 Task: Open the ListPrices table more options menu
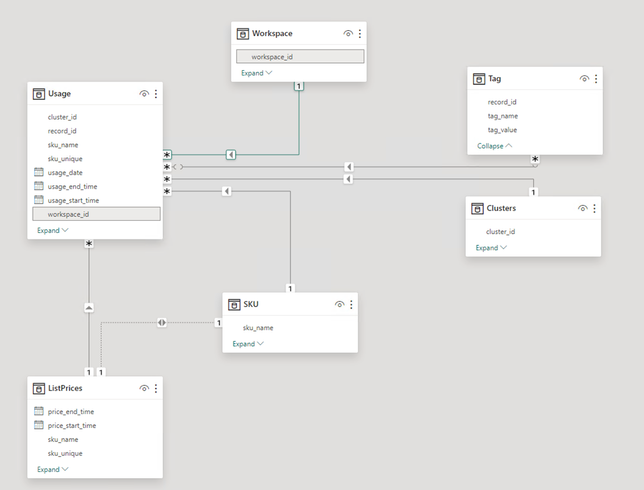tap(156, 388)
